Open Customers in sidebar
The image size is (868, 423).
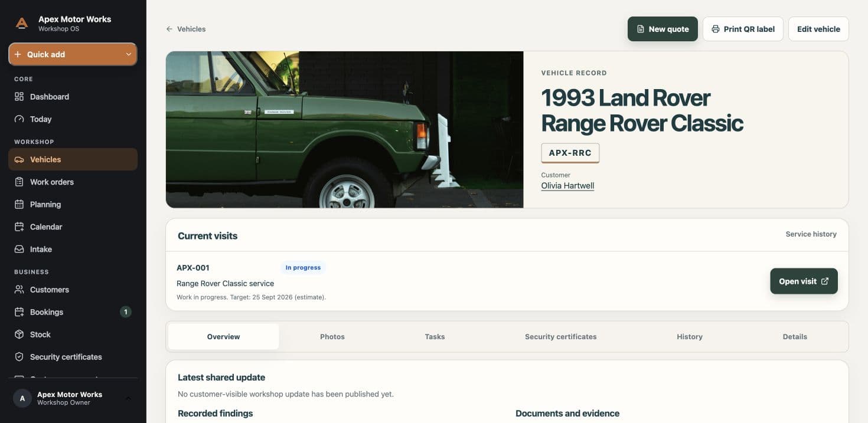(x=73, y=290)
